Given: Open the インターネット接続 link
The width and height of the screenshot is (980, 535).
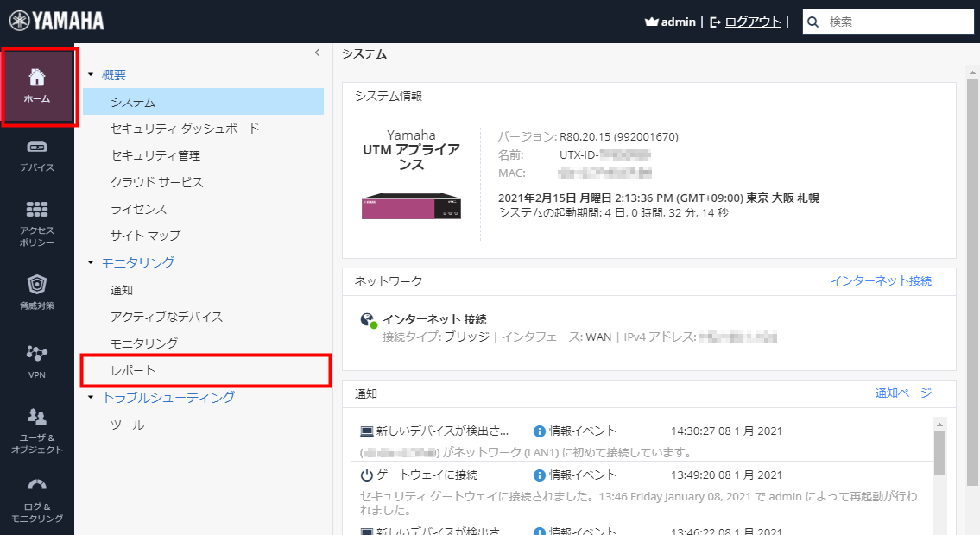Looking at the screenshot, I should tap(881, 281).
